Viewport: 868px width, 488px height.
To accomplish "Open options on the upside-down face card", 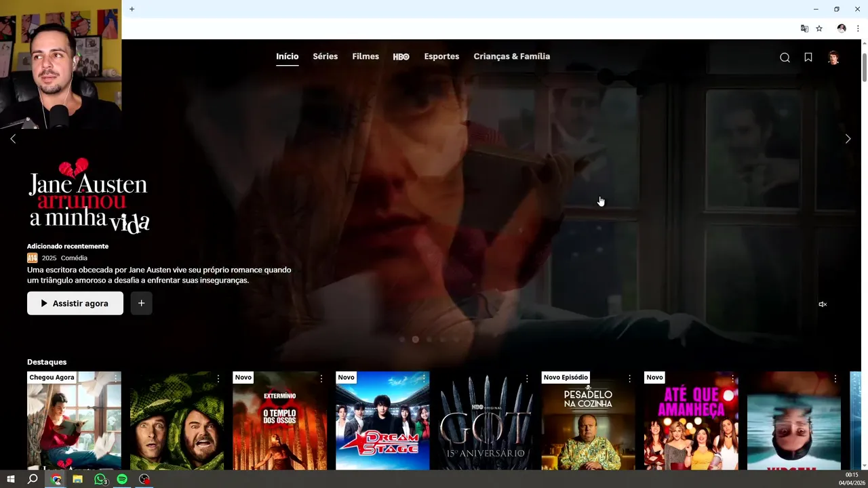I will (835, 378).
